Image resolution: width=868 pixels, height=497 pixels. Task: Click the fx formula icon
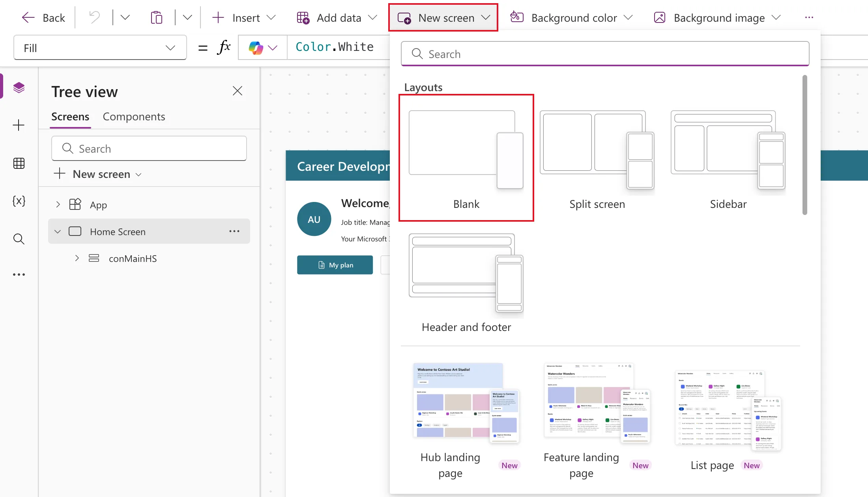coord(224,48)
